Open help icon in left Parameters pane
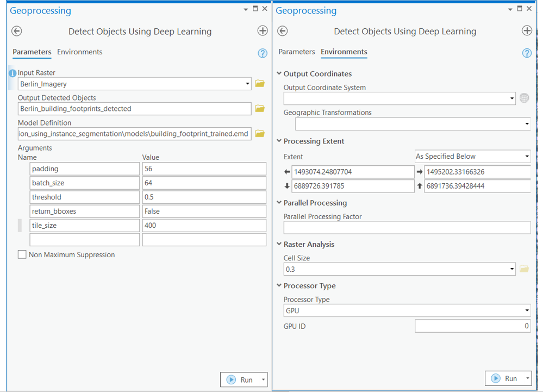Screen dimensions: 543x392 [263, 53]
